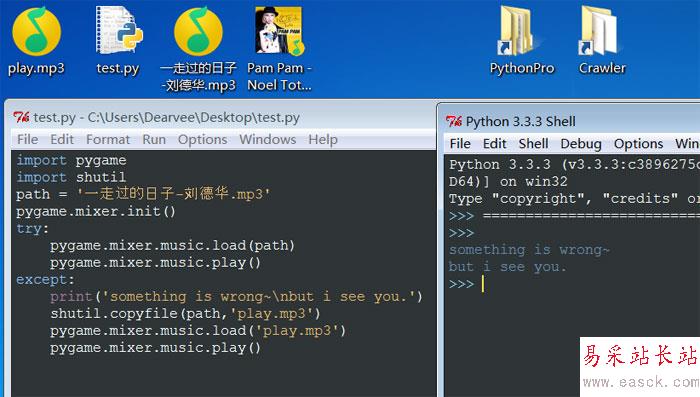Open Shell menu in Python Shell window
700x397 pixels.
(533, 144)
